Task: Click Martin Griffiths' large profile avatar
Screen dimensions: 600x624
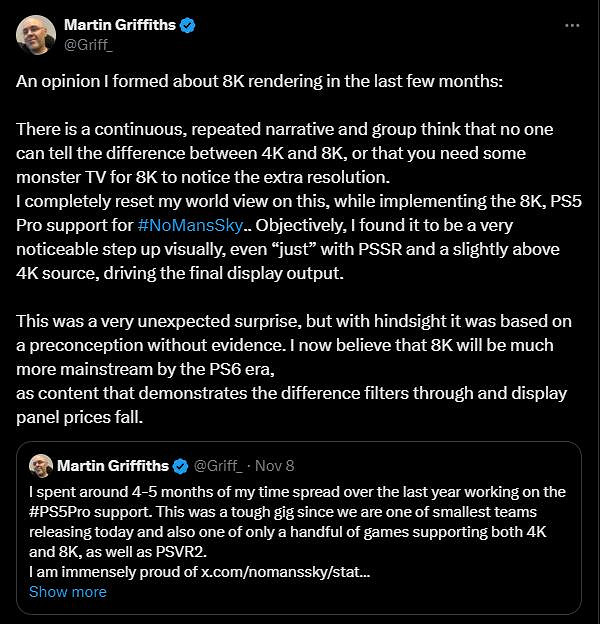Action: click(36, 35)
